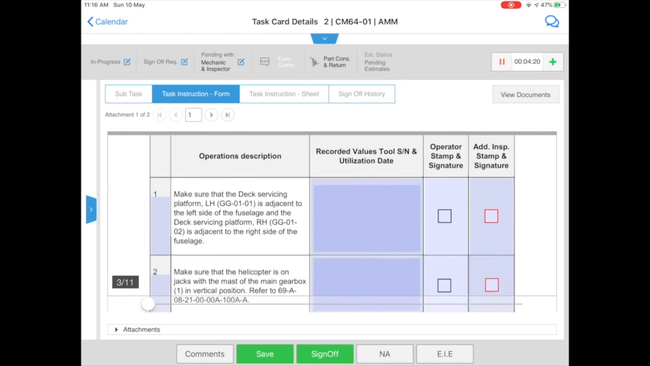The height and width of the screenshot is (366, 650).
Task: Click the green SignOff button
Action: point(325,354)
